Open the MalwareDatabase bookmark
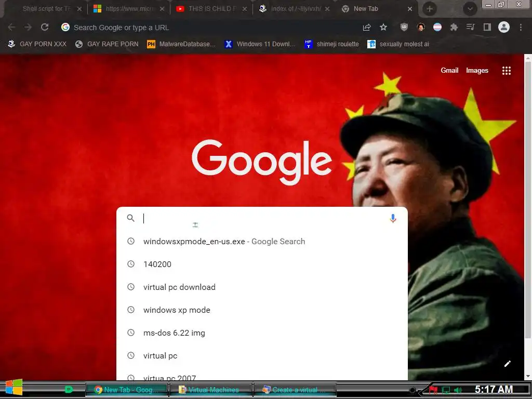The image size is (532, 399). [181, 44]
